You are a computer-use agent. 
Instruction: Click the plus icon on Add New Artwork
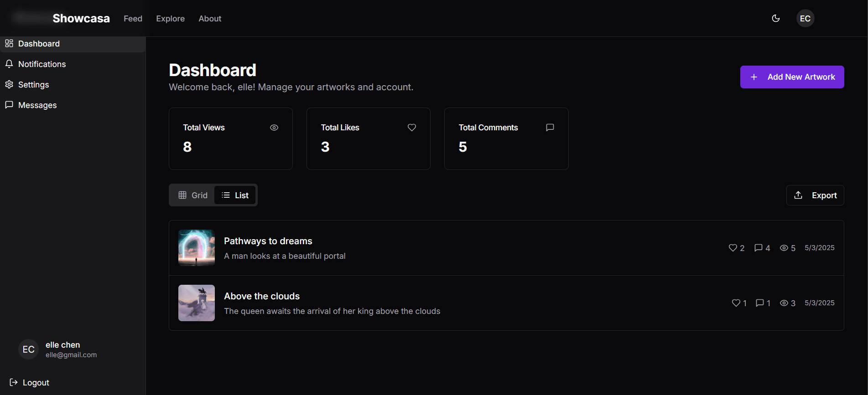click(754, 77)
